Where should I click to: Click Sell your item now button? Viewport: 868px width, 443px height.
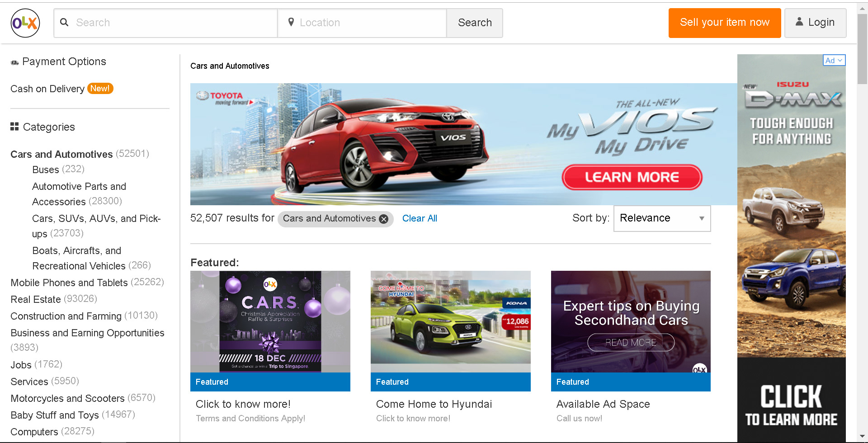(725, 23)
